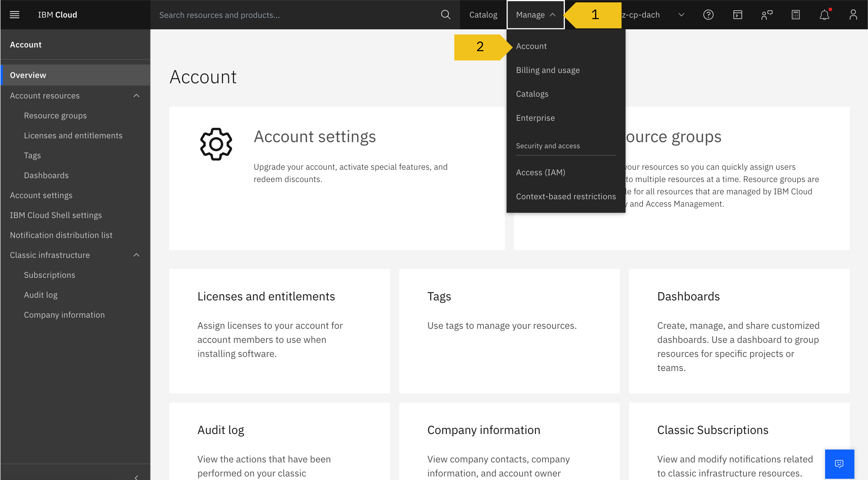Select Overview in the left sidebar

(28, 75)
